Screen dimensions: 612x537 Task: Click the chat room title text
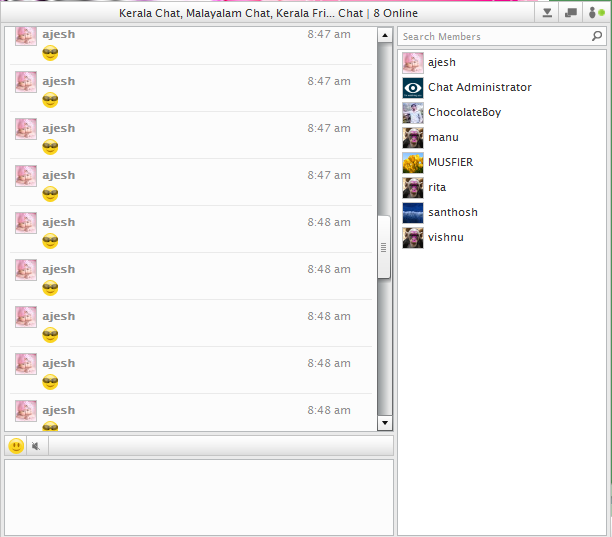pyautogui.click(x=241, y=13)
